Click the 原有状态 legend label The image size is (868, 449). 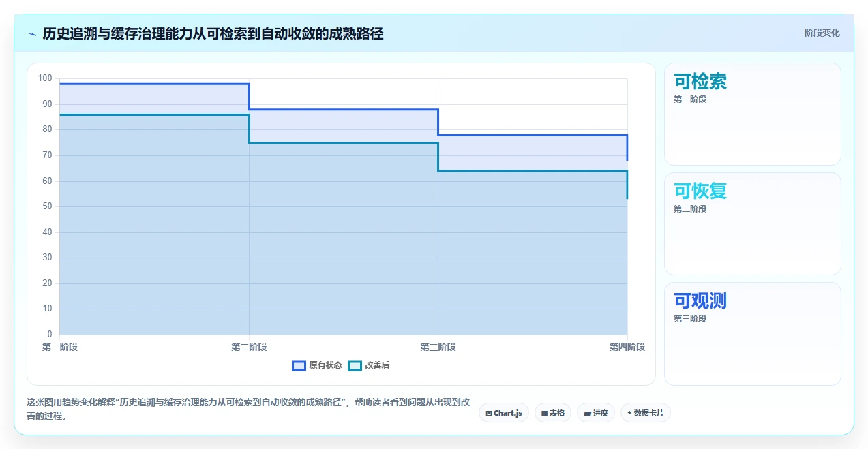click(325, 365)
